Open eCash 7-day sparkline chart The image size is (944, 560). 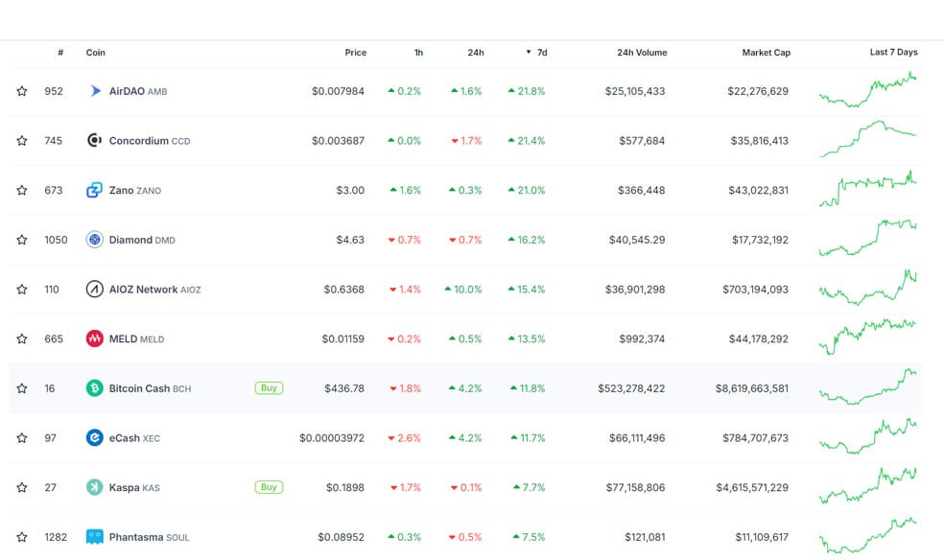(867, 436)
